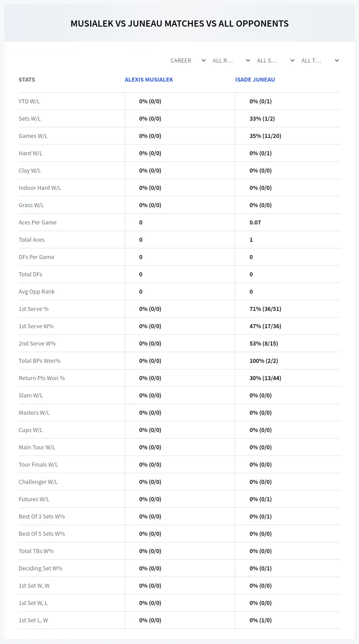Open Alexis Musialek player link
The width and height of the screenshot is (359, 644).
149,80
